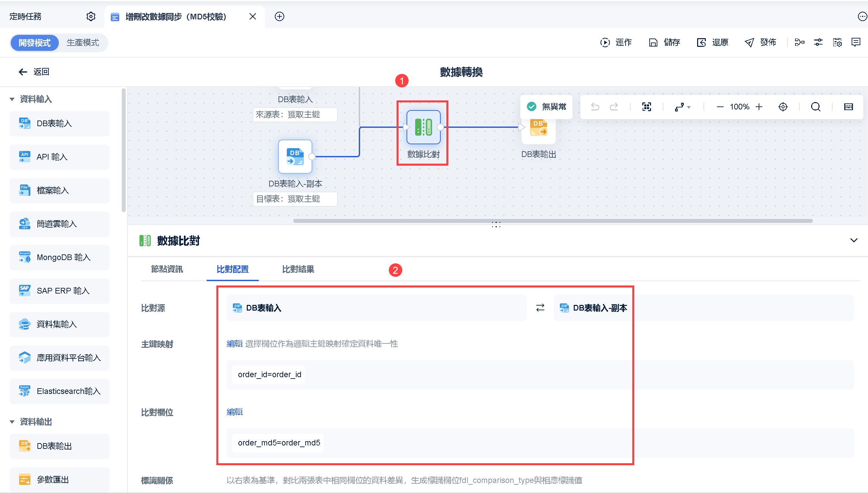This screenshot has width=868, height=493.
Task: Click the fit-to-screen icon in canvas toolbar
Action: click(x=646, y=107)
